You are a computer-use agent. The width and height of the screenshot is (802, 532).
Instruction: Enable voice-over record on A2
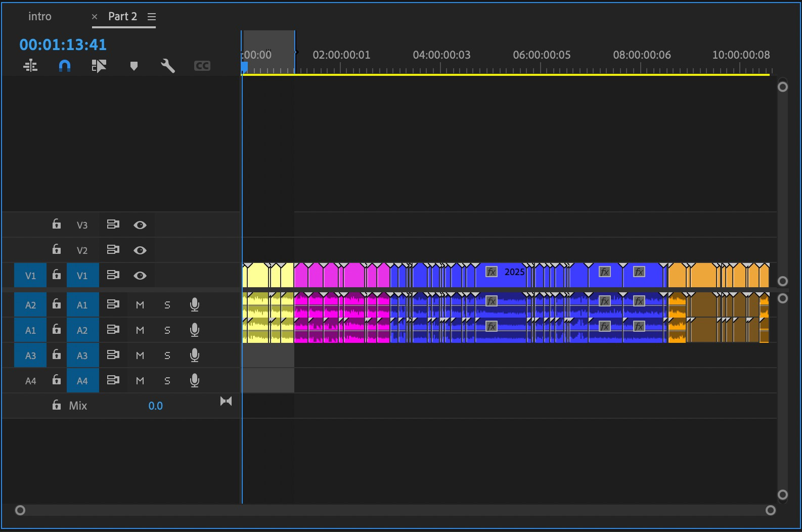(195, 330)
